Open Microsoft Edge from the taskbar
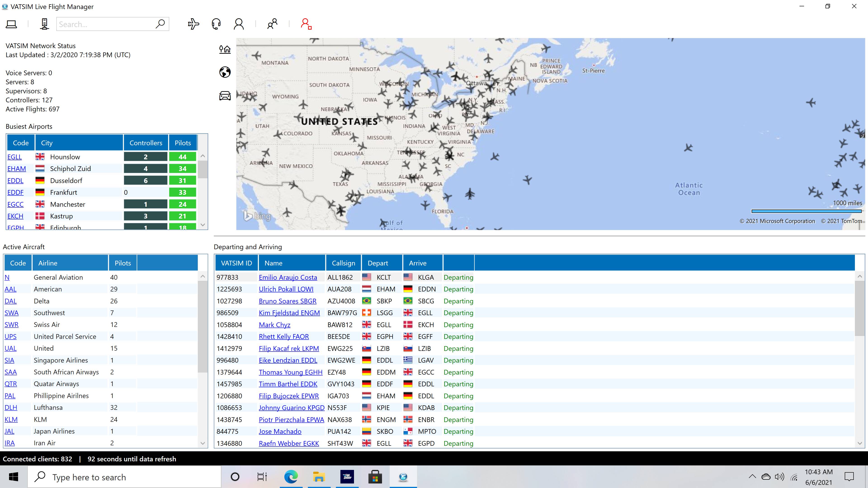 click(290, 476)
